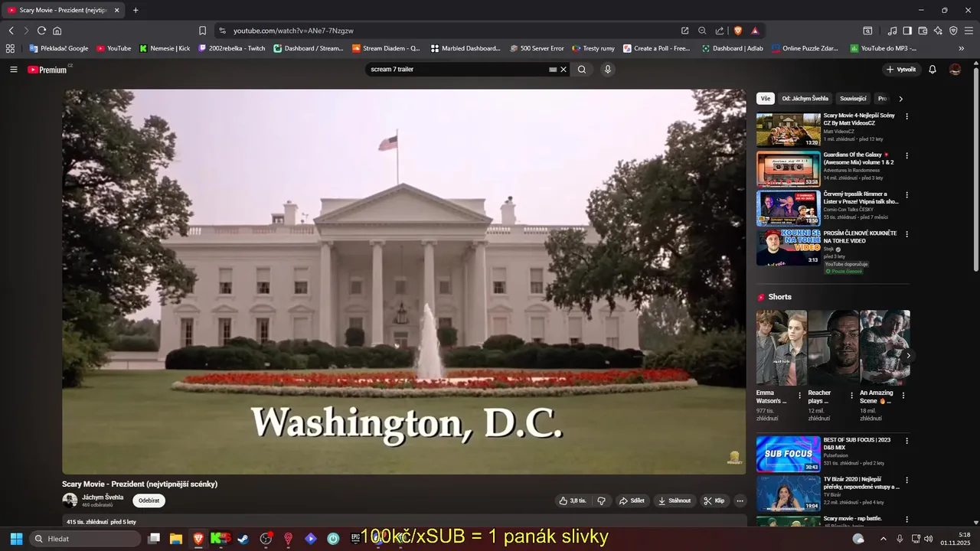This screenshot has height=551, width=980.
Task: Subscribe using the Odebírat button
Action: point(149,500)
